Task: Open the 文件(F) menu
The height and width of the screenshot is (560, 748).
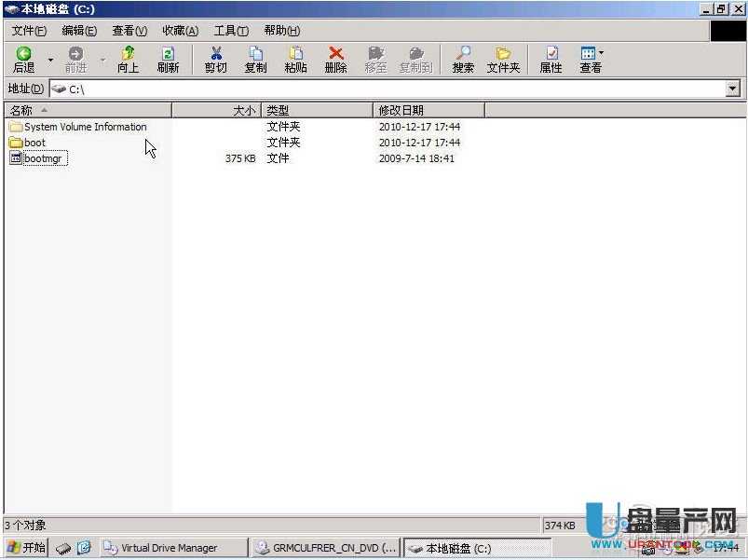Action: click(29, 31)
